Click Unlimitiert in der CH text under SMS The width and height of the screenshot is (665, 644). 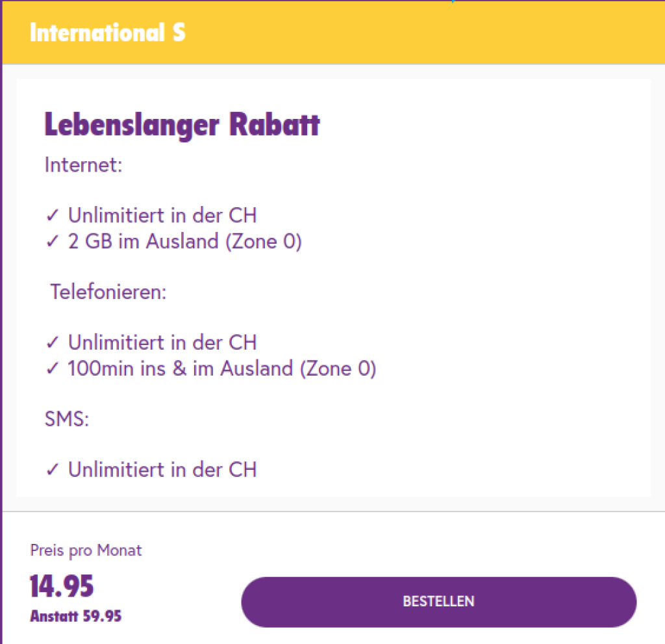[162, 469]
